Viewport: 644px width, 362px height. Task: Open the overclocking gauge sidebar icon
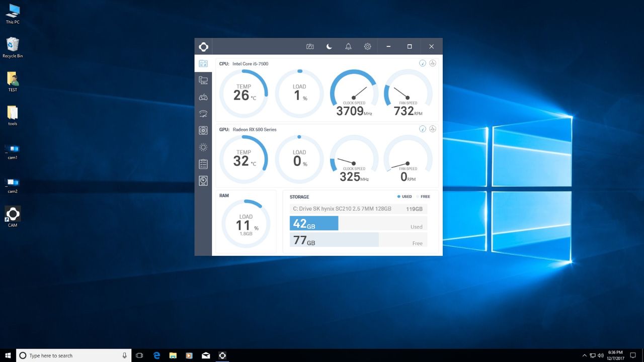tap(203, 114)
